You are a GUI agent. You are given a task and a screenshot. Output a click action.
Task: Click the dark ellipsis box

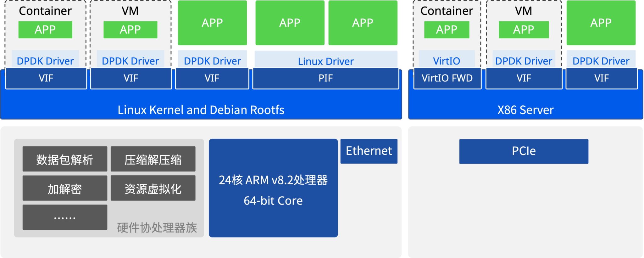coord(65,217)
